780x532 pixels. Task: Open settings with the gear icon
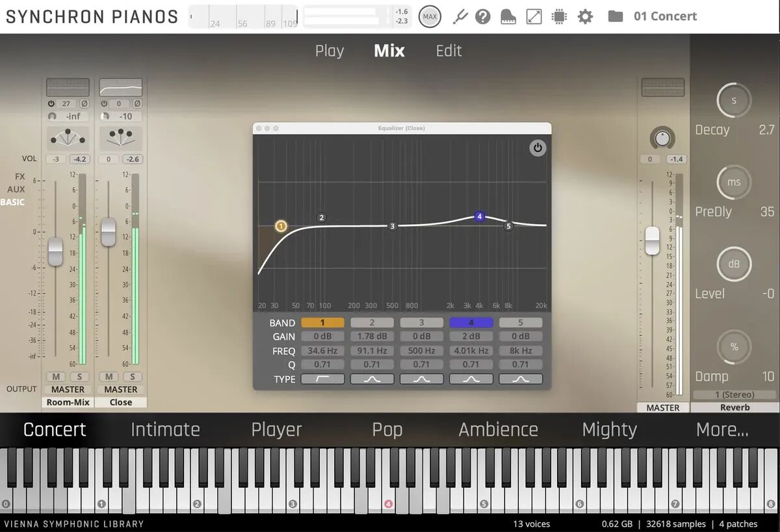point(585,16)
